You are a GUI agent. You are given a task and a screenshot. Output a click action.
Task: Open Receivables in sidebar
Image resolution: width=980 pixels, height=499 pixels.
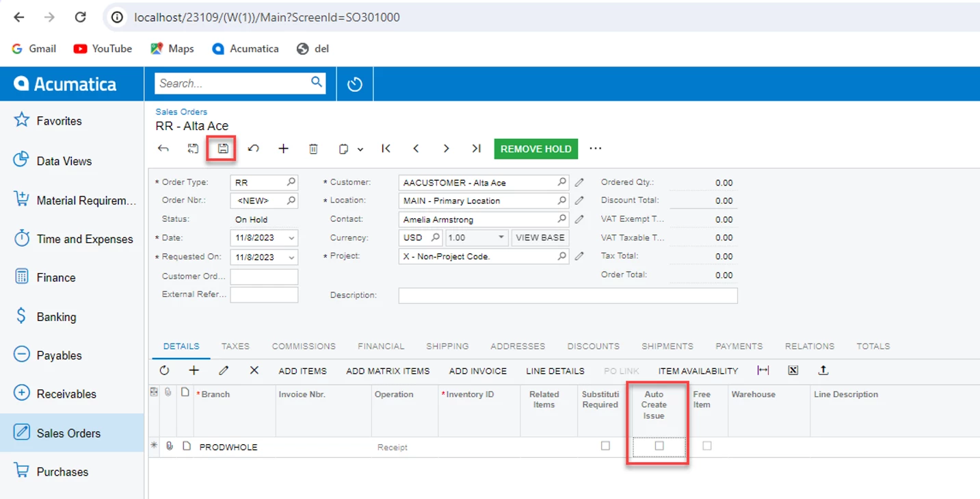(x=72, y=394)
